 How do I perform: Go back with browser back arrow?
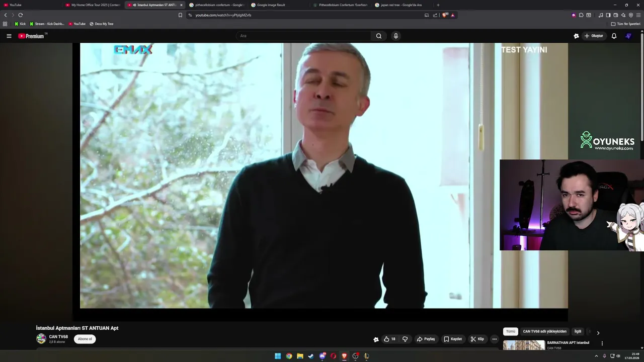click(6, 15)
